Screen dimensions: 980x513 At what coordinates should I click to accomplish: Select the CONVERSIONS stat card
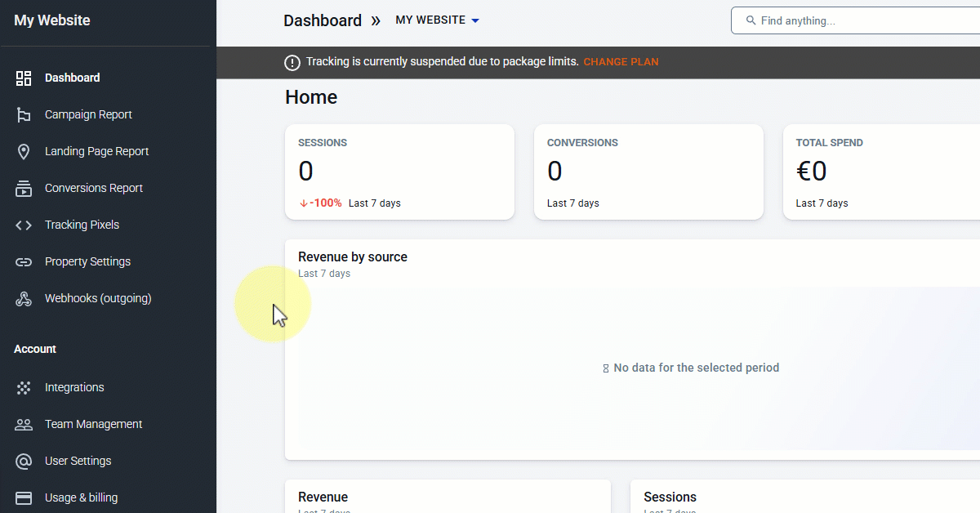click(648, 172)
